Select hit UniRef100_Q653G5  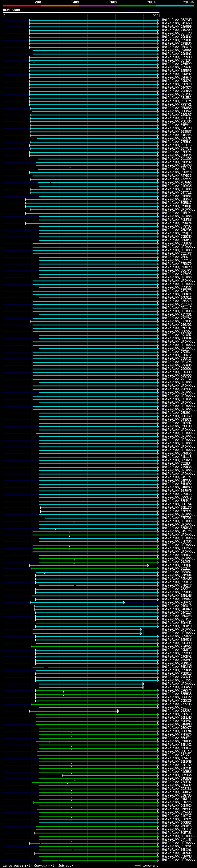point(177,775)
